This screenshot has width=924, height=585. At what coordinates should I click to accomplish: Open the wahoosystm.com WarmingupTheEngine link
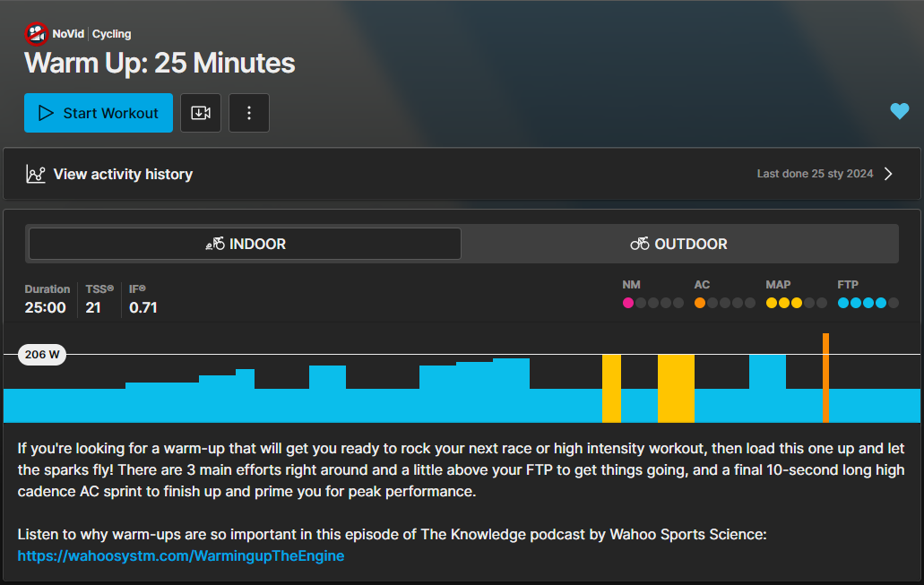(x=181, y=555)
